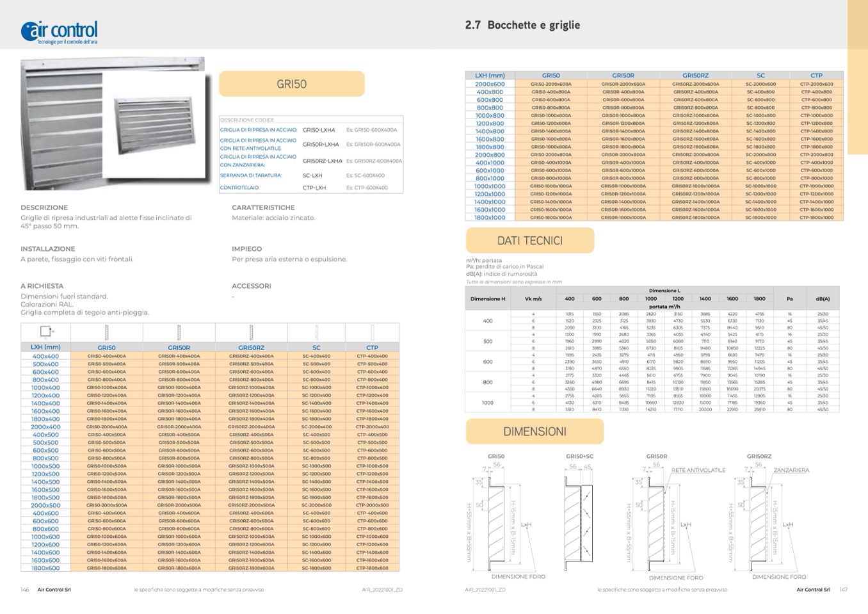The width and height of the screenshot is (868, 614).
Task: Click the DATI TECNICI heading banner
Action: click(530, 241)
